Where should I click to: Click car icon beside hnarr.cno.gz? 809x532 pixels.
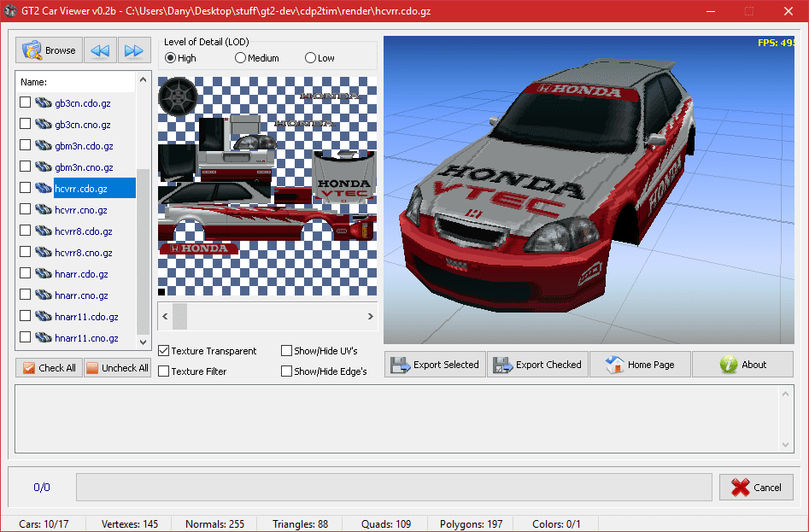pos(44,295)
